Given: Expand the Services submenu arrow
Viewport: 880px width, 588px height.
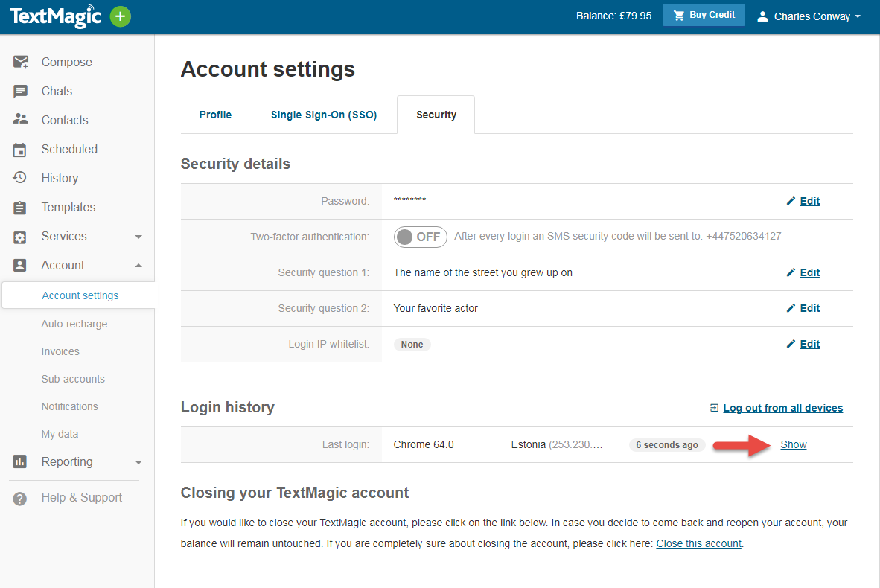Looking at the screenshot, I should [x=138, y=237].
